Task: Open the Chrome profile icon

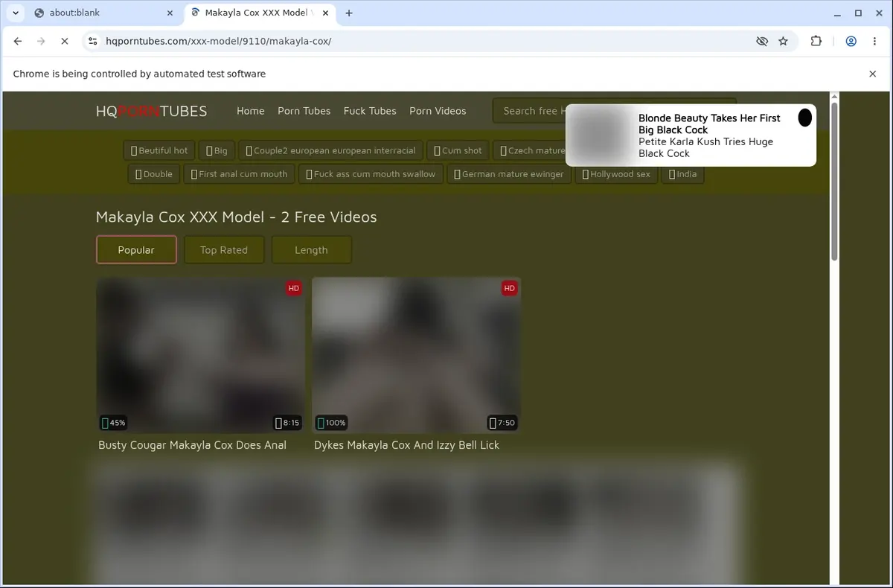Action: point(851,41)
